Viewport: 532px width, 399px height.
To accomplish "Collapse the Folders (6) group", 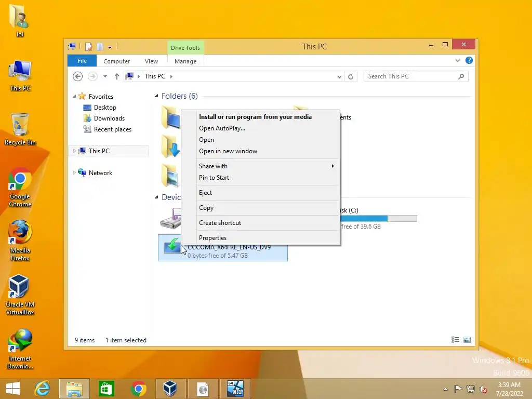I will [156, 96].
